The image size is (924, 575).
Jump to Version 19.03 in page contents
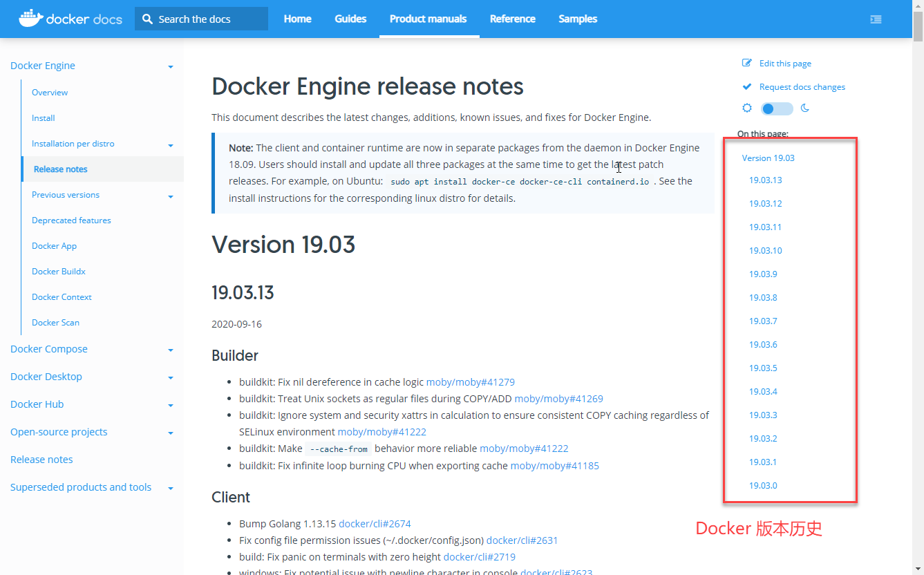(769, 158)
